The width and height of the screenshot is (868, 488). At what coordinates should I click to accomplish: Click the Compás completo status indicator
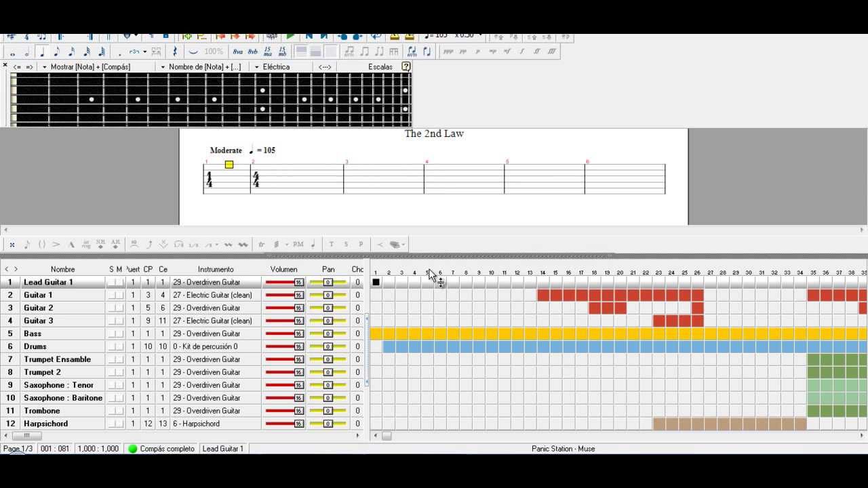tap(162, 449)
